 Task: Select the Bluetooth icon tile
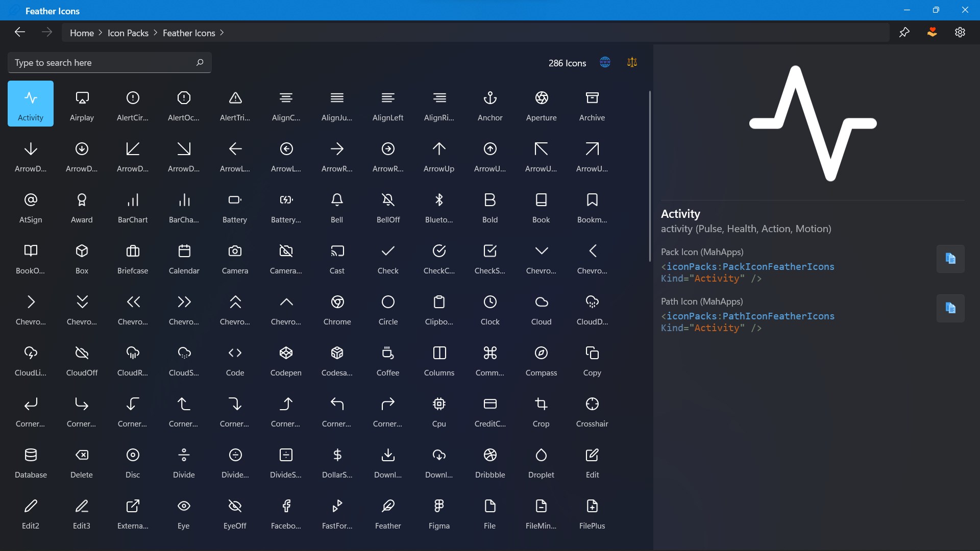[439, 206]
